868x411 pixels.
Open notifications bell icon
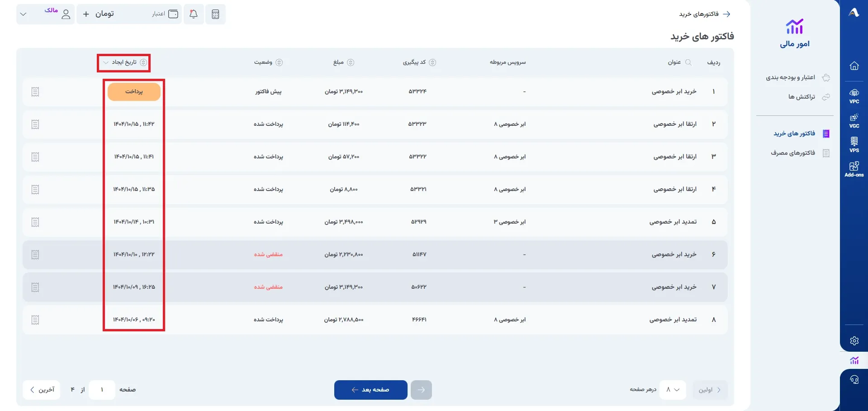[x=194, y=14]
